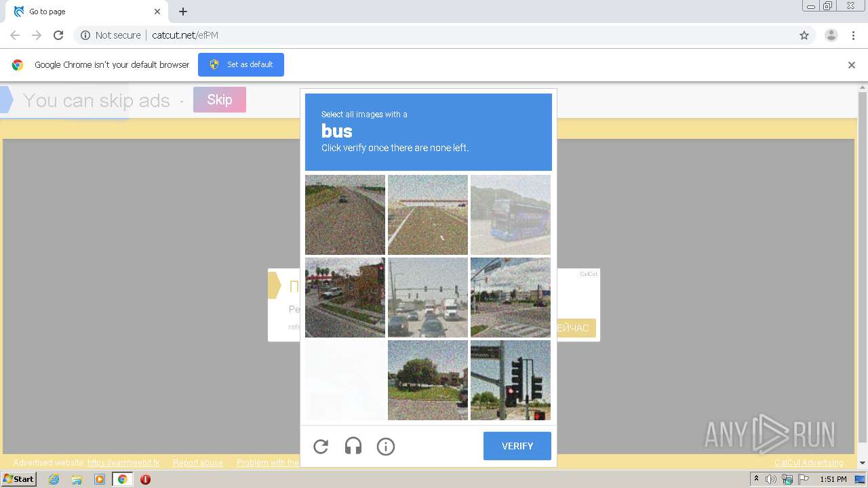868x488 pixels.
Task: Open the Chrome profile avatar
Action: 831,35
